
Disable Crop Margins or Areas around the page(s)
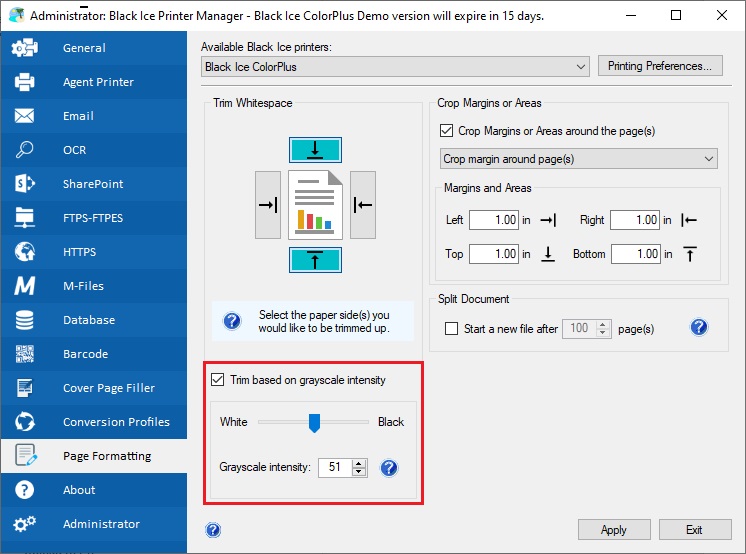pyautogui.click(x=446, y=130)
